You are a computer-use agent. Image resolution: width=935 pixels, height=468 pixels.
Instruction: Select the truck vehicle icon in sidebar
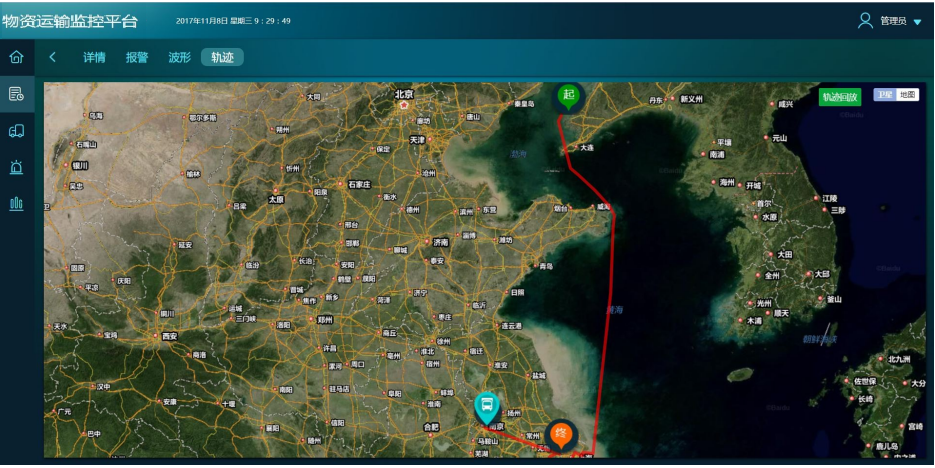[16, 130]
